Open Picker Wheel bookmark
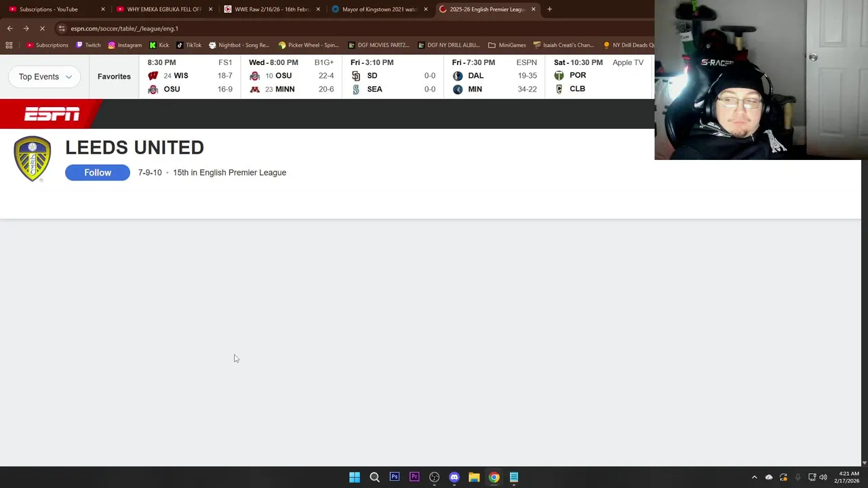Image resolution: width=868 pixels, height=488 pixels. point(308,45)
